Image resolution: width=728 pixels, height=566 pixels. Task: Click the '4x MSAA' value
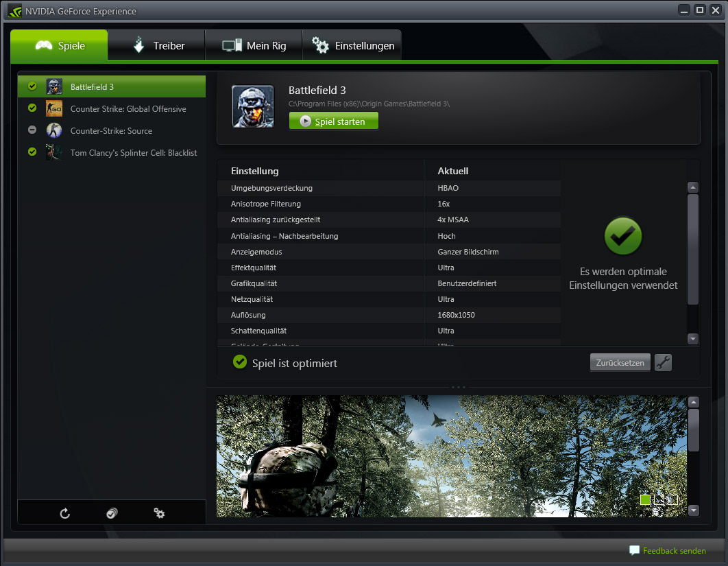[453, 220]
